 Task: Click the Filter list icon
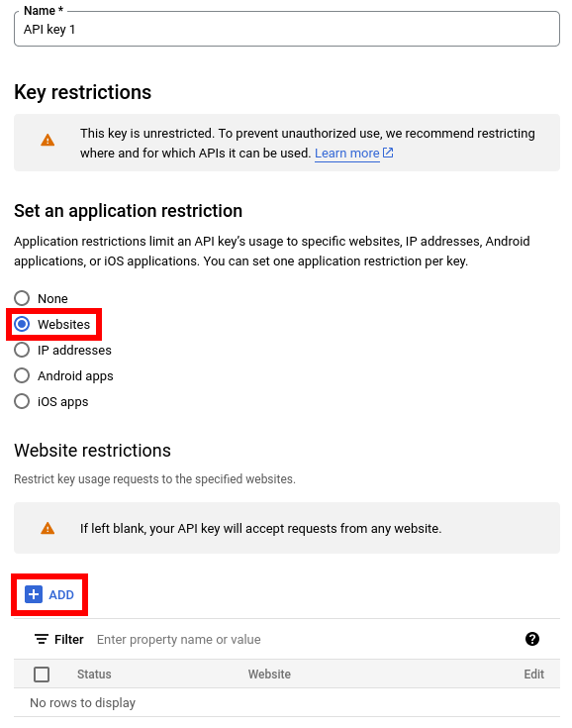(42, 639)
